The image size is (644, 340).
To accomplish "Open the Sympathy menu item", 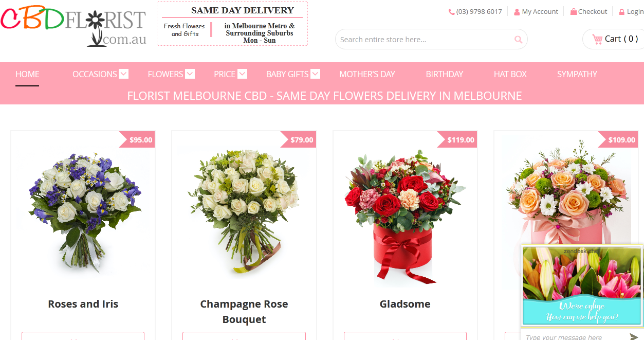I will [x=577, y=74].
